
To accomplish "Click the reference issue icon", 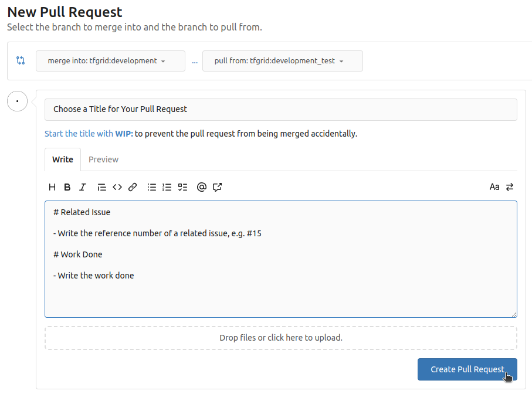I will coord(218,187).
